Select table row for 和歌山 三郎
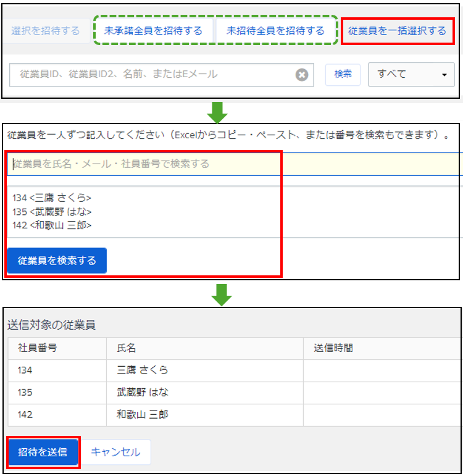The width and height of the screenshot is (463, 476). (x=143, y=415)
